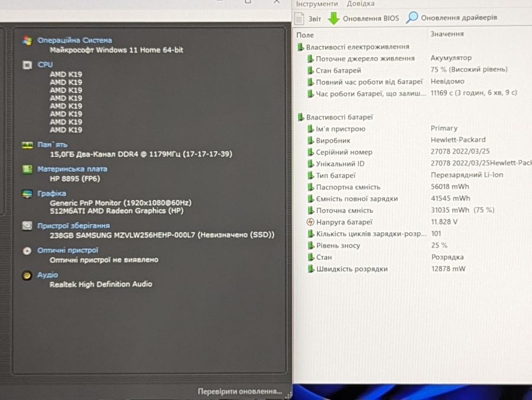532x400 pixels.
Task: Click the icon beside Повний час роботи від батареї
Action: 310,82
